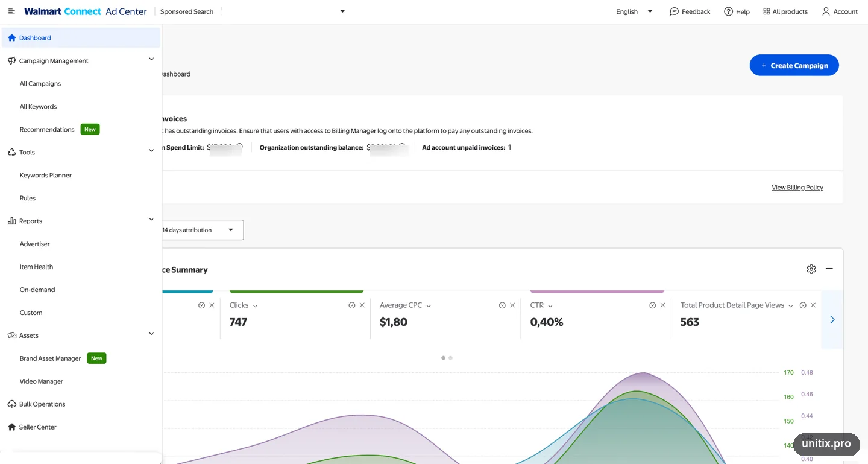
Task: Open Recommendations in the sidebar
Action: coord(47,130)
